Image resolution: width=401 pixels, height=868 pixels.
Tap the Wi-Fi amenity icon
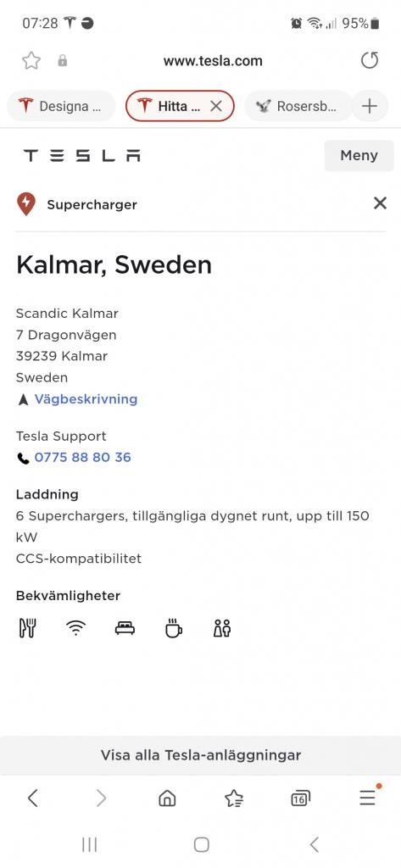[x=76, y=628]
